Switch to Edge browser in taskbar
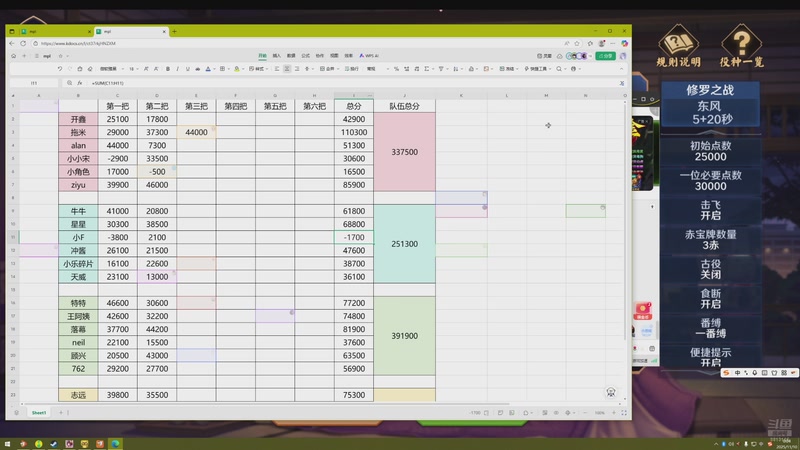The height and width of the screenshot is (450, 800). [x=115, y=444]
